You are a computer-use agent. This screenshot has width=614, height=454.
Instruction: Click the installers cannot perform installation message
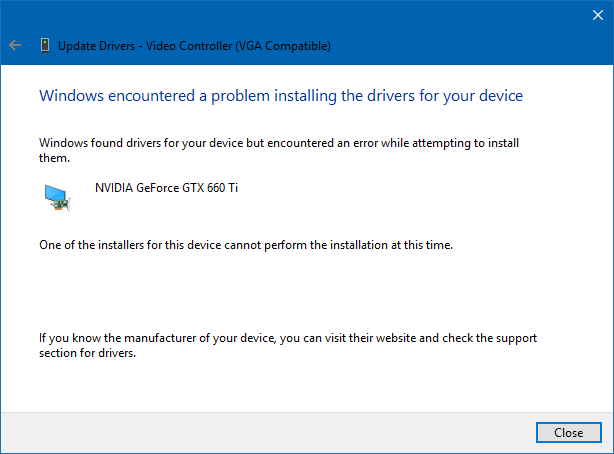pyautogui.click(x=246, y=245)
